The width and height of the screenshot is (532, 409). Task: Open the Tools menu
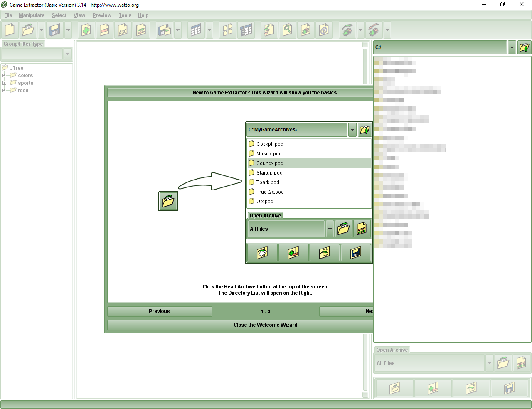[x=125, y=15]
